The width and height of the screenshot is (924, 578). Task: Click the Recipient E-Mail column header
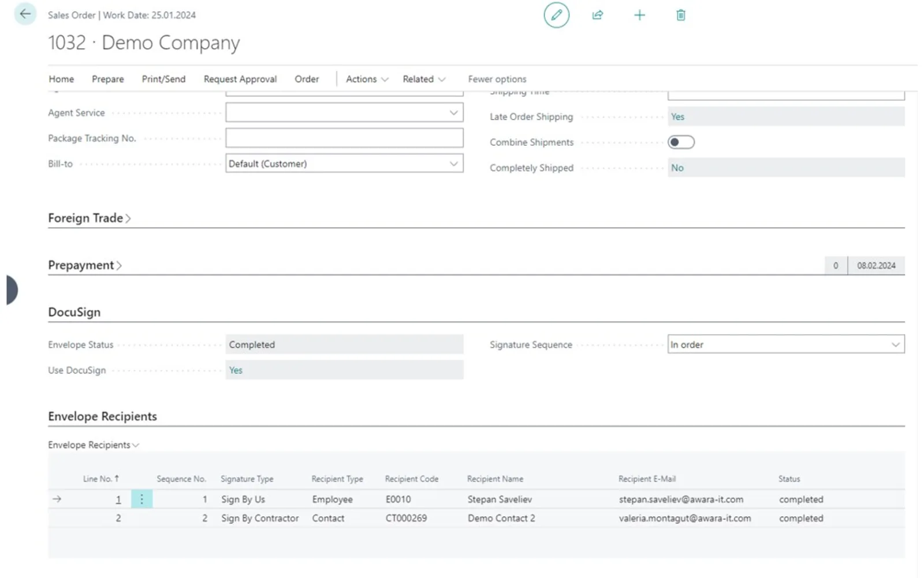tap(647, 479)
